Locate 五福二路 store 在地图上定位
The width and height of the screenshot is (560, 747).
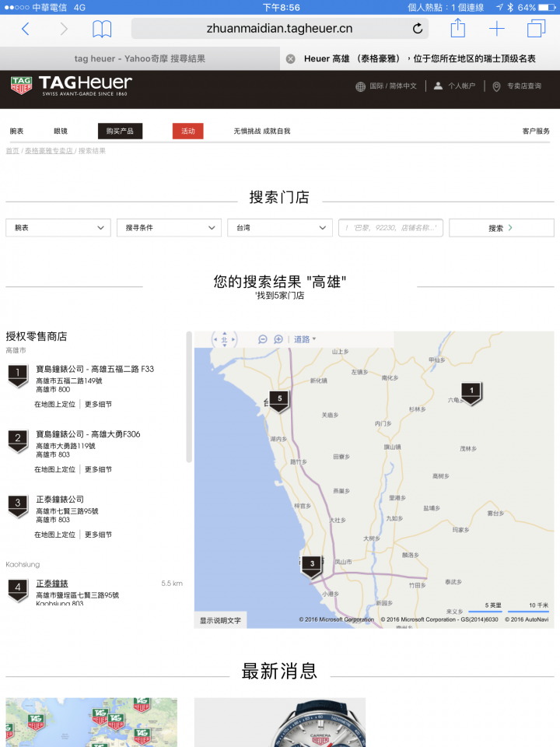(x=54, y=404)
